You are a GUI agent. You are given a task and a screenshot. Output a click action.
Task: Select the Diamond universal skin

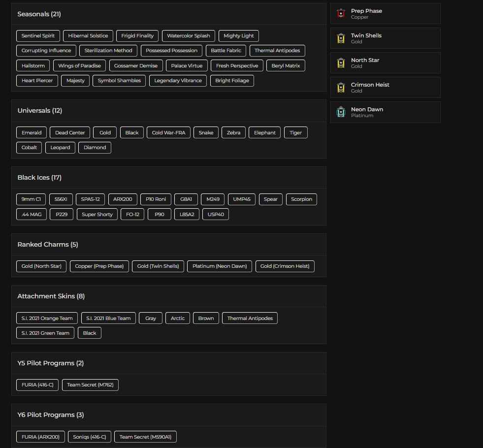tap(95, 147)
